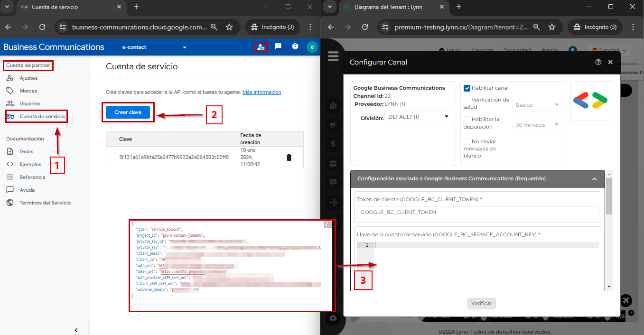Open Marcas in the partner sidebar
Viewport: 644px width, 335px height.
tap(28, 91)
